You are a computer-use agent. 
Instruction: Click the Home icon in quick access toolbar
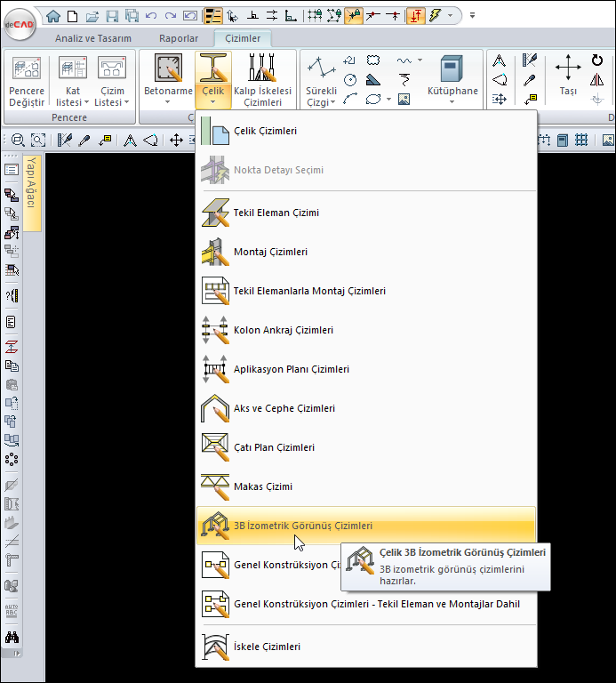click(53, 15)
